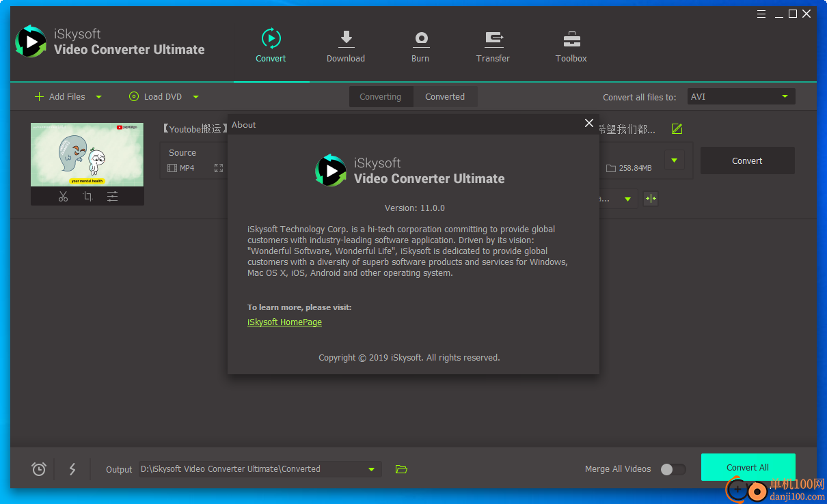The width and height of the screenshot is (827, 504).
Task: Click the Convert All button
Action: click(x=748, y=468)
